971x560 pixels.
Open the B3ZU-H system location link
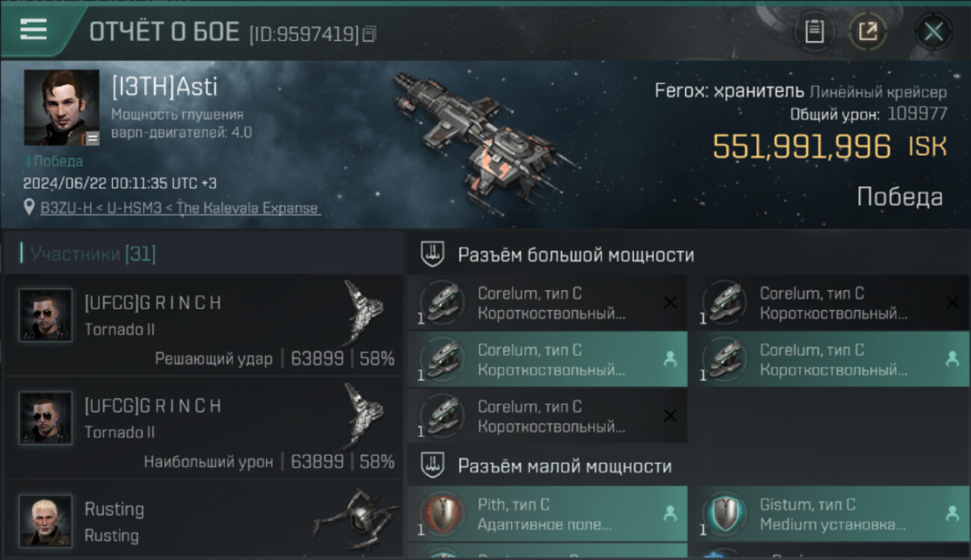point(180,208)
